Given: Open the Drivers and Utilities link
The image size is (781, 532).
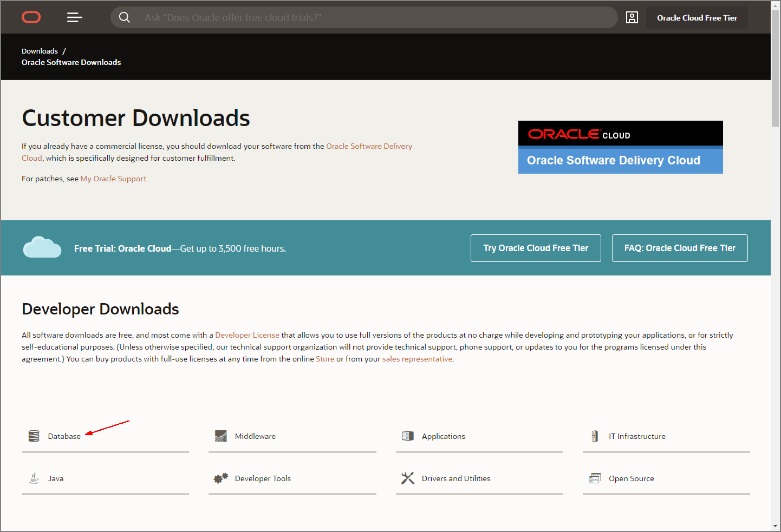Looking at the screenshot, I should click(x=456, y=478).
